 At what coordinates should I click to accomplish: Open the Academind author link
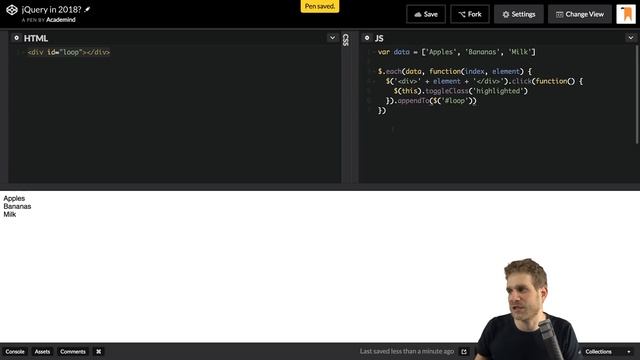pyautogui.click(x=60, y=20)
